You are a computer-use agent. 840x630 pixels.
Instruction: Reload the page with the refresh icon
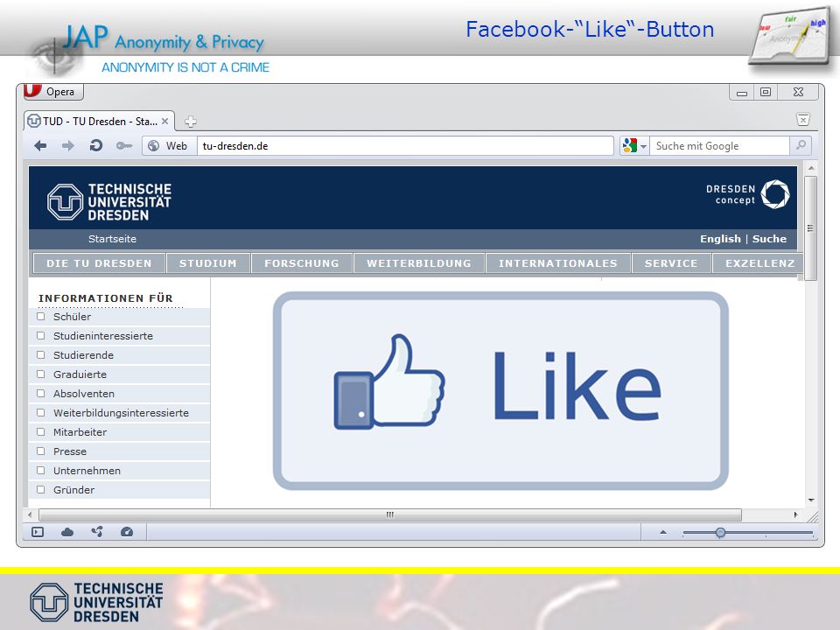click(x=96, y=145)
